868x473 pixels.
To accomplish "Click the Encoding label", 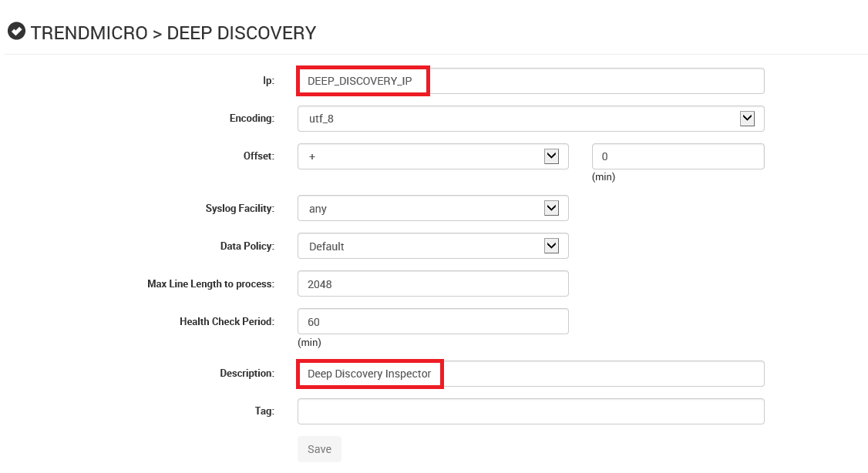I will (252, 119).
